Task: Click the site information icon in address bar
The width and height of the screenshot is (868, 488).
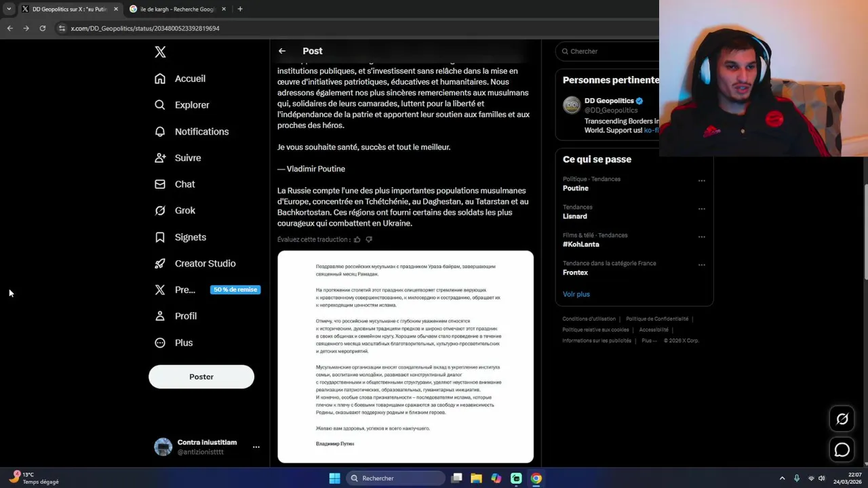Action: pyautogui.click(x=62, y=28)
